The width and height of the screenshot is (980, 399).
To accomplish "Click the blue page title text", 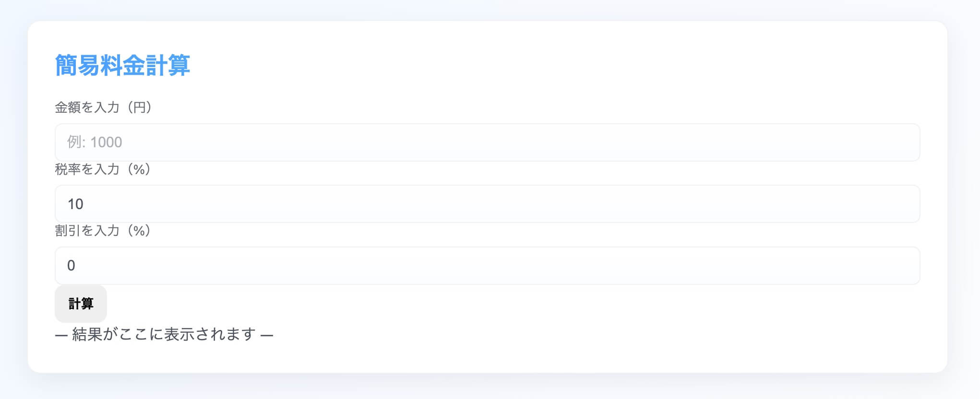I will (123, 65).
